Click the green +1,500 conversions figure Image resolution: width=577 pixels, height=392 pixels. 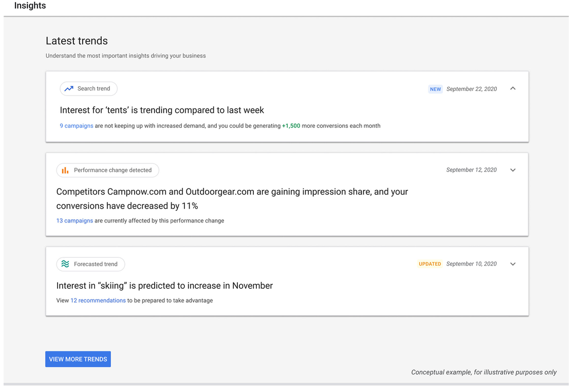(x=291, y=126)
